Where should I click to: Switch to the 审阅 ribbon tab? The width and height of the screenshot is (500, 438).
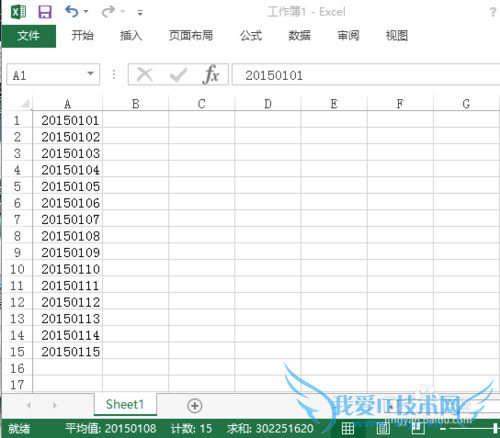(348, 35)
